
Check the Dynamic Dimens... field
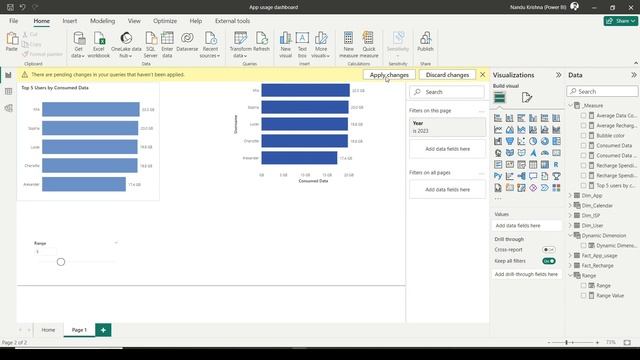(583, 246)
